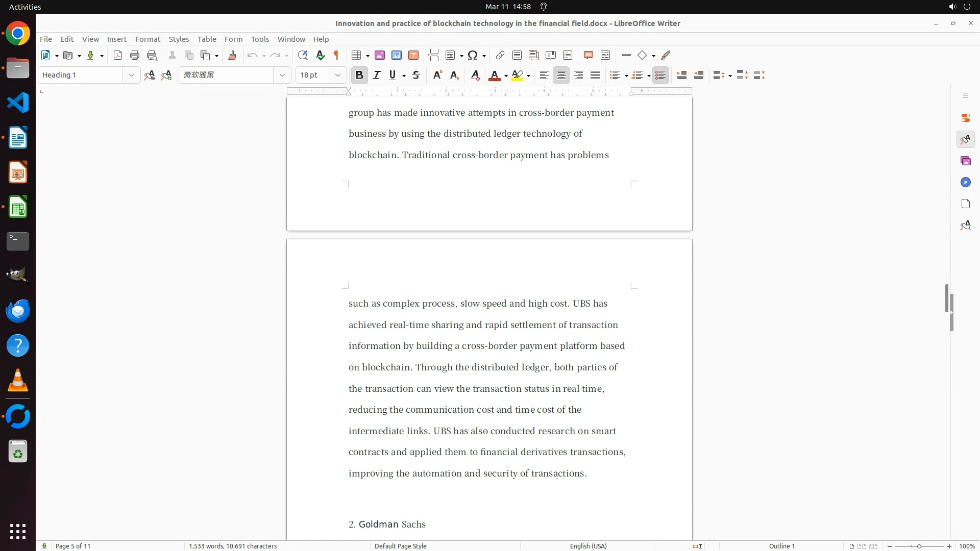Toggle Italic formatting button

[x=377, y=76]
